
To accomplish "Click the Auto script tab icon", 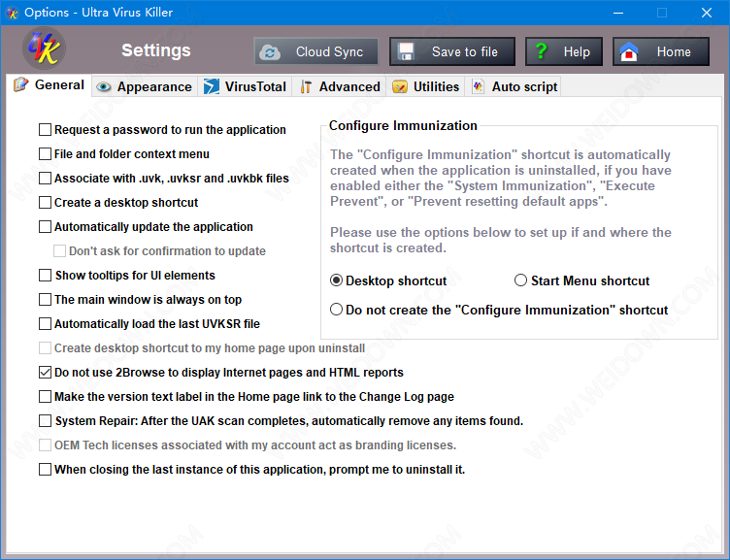I will pos(479,86).
